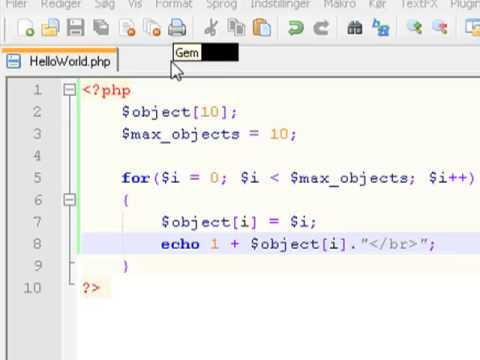Open the Filer menu
Screen dimensions: 480x360
point(16,4)
